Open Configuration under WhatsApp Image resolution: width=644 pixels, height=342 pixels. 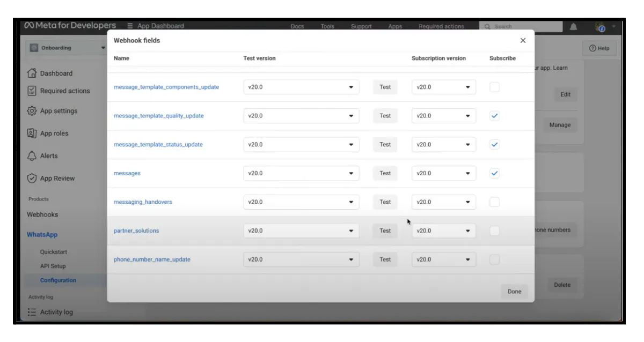(x=58, y=280)
